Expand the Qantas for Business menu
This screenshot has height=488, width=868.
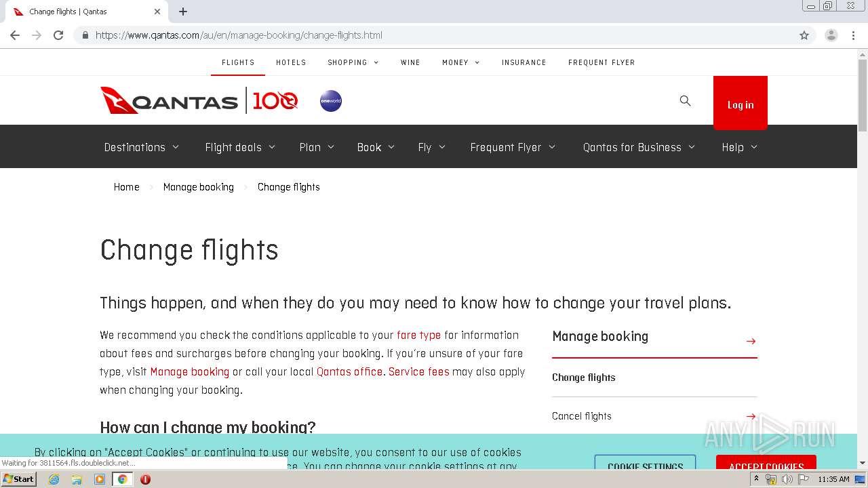(x=639, y=147)
